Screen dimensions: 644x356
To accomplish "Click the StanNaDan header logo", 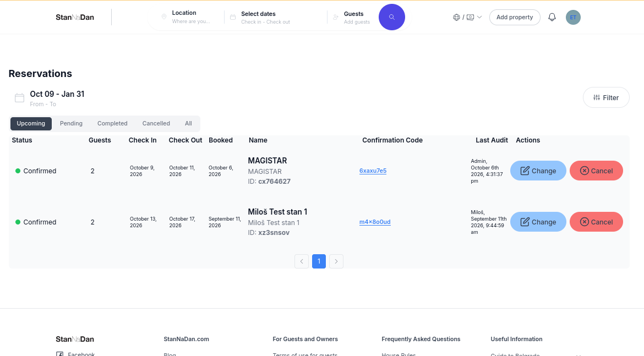I will point(75,17).
